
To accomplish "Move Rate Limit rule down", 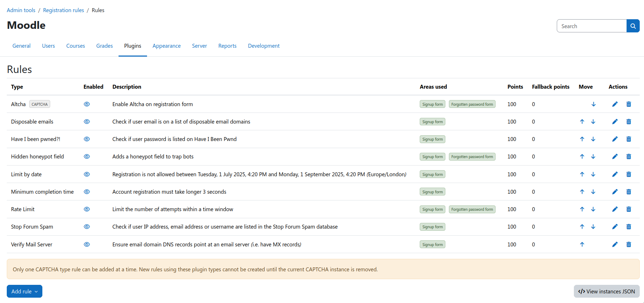I will (x=593, y=209).
